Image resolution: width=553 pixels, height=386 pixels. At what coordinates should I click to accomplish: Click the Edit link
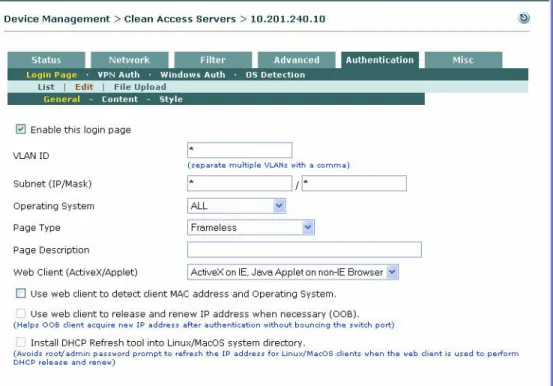84,87
